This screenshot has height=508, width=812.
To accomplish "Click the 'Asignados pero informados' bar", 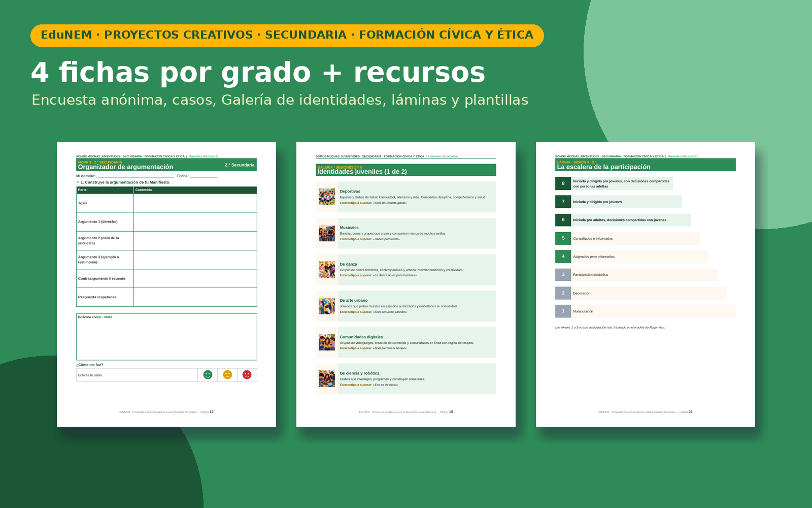I will (x=639, y=257).
